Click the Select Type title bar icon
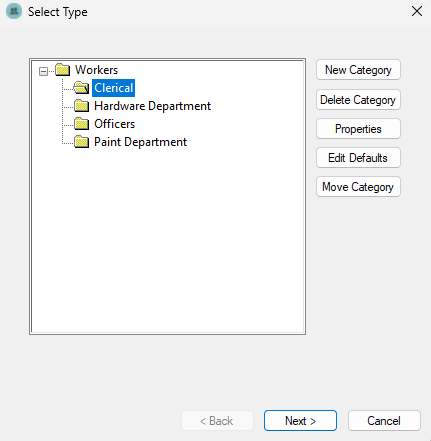431x441 pixels. point(14,11)
